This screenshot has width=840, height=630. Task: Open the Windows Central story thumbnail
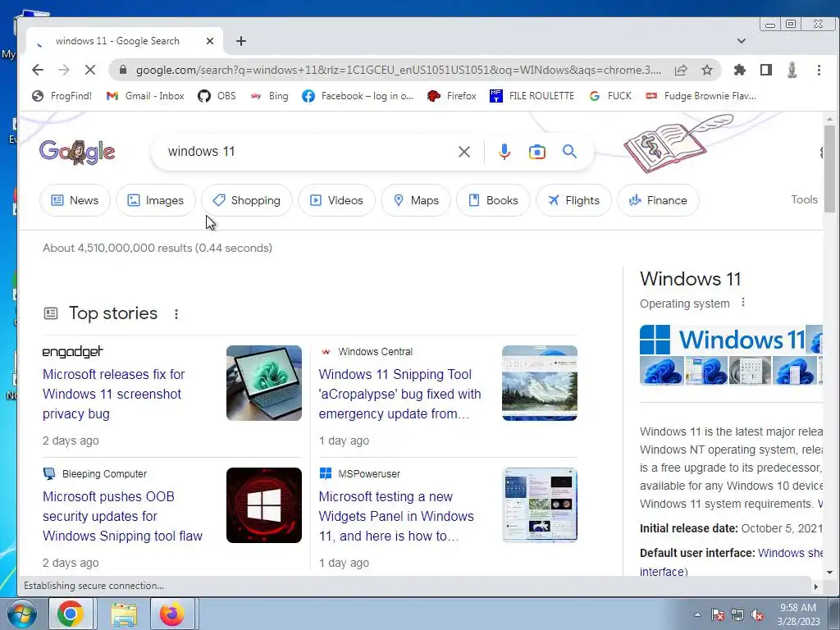tap(540, 383)
